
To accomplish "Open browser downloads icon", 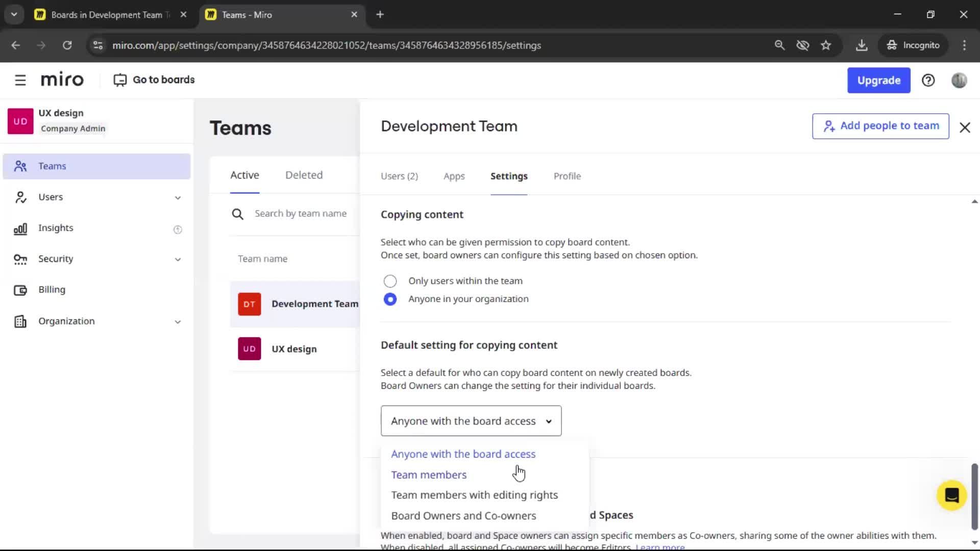I will tap(862, 45).
